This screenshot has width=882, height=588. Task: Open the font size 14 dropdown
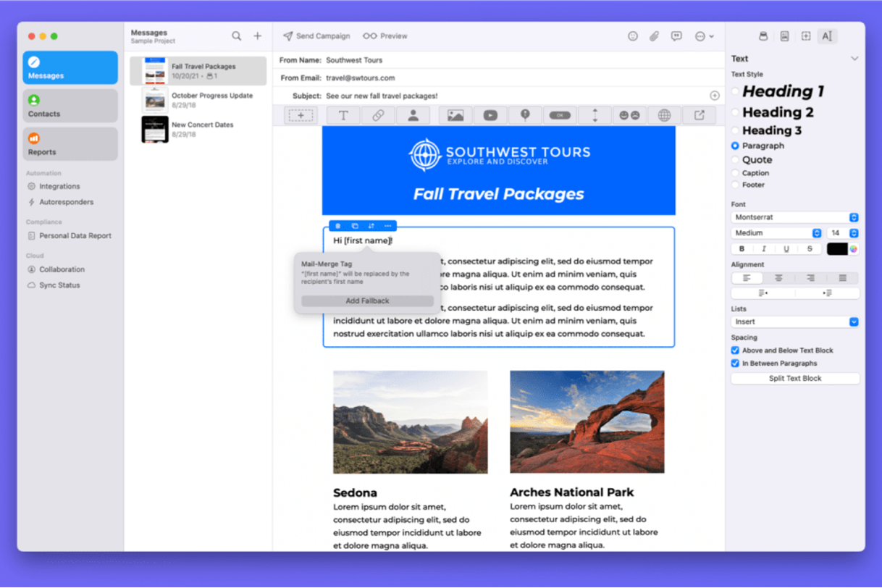pyautogui.click(x=843, y=233)
